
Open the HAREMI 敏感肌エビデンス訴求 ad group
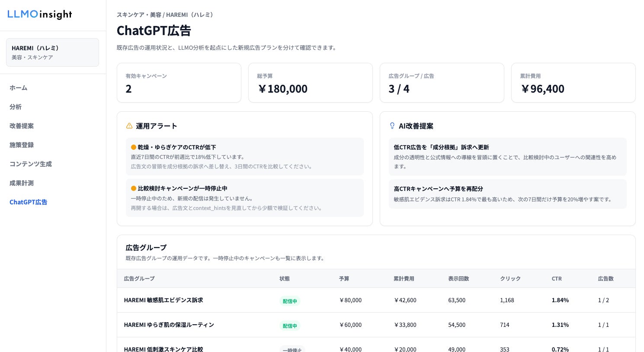(x=163, y=300)
